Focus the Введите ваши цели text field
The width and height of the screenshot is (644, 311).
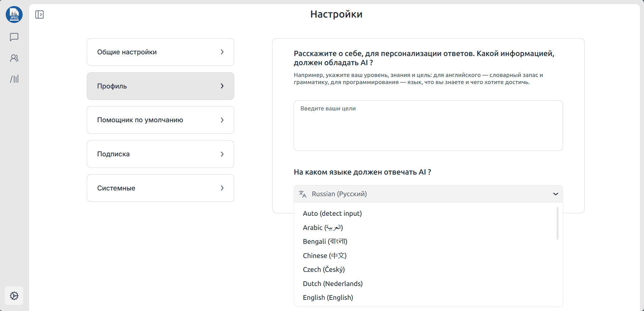coord(428,126)
